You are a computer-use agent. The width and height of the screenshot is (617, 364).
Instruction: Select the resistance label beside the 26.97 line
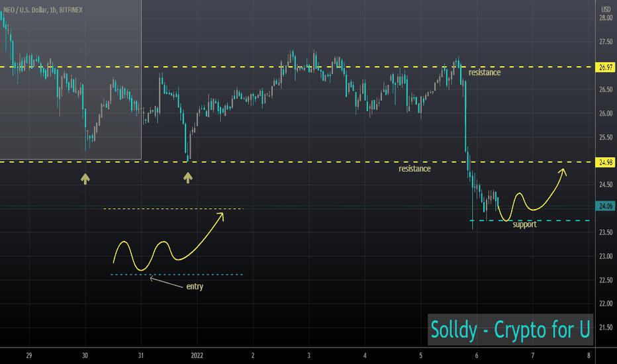[x=485, y=73]
